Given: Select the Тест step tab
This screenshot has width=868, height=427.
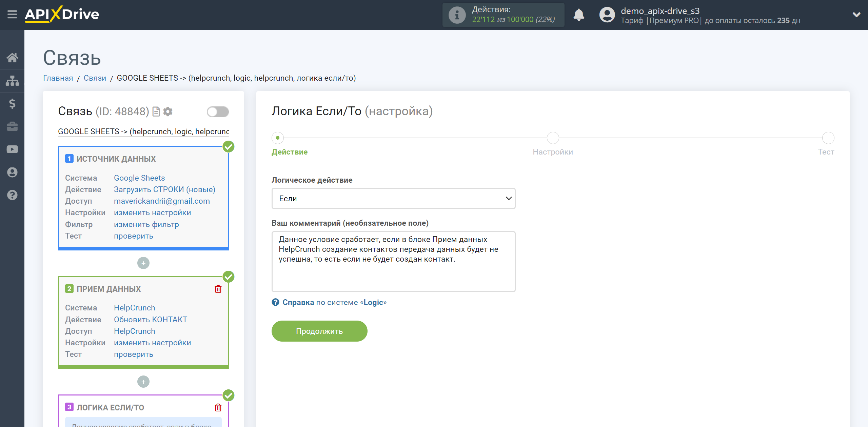Looking at the screenshot, I should tap(826, 152).
